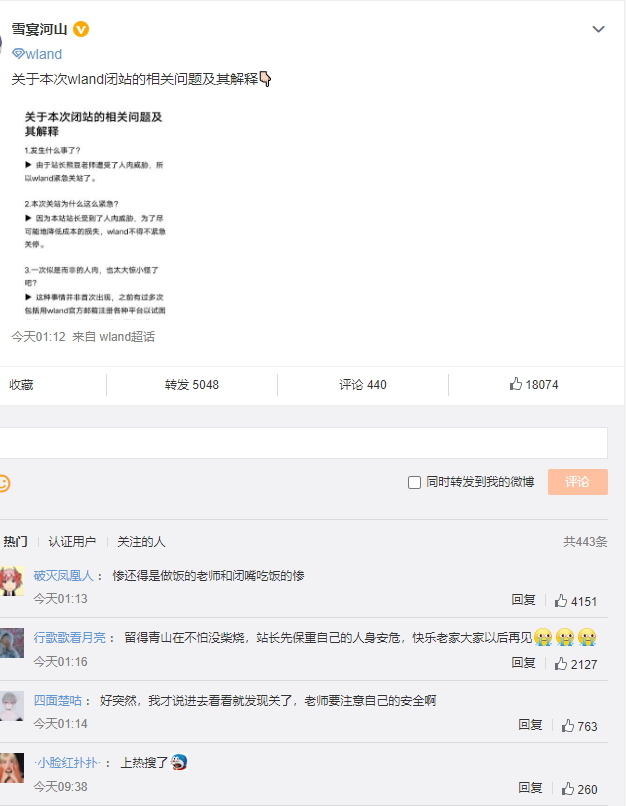Click avatar of 四面楚咕

[x=12, y=706]
